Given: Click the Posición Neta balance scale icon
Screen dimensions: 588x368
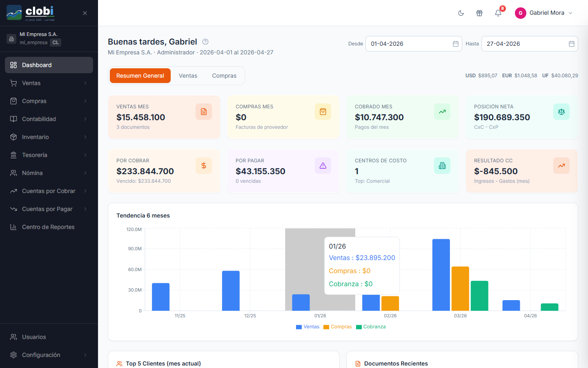Looking at the screenshot, I should (x=561, y=112).
